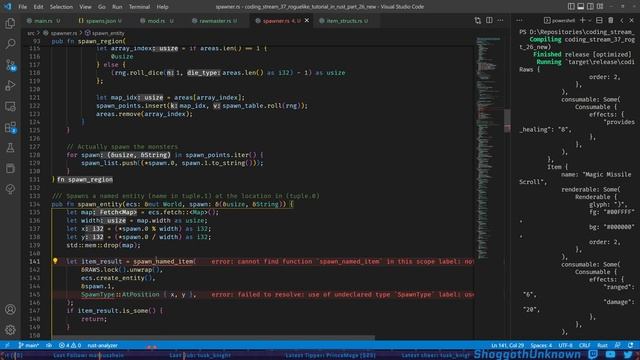
Task: Open the Go menu
Action: 102,7
